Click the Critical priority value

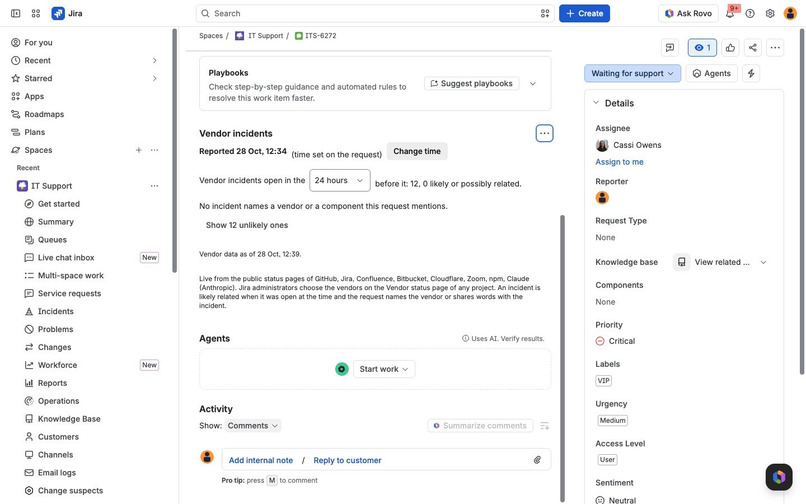point(615,341)
